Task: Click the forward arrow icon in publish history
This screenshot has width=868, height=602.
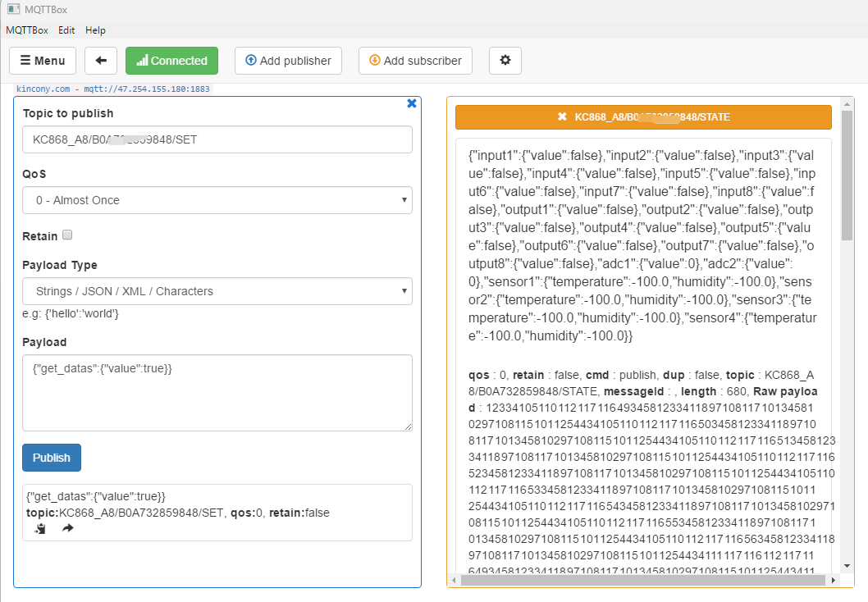Action: 67,529
